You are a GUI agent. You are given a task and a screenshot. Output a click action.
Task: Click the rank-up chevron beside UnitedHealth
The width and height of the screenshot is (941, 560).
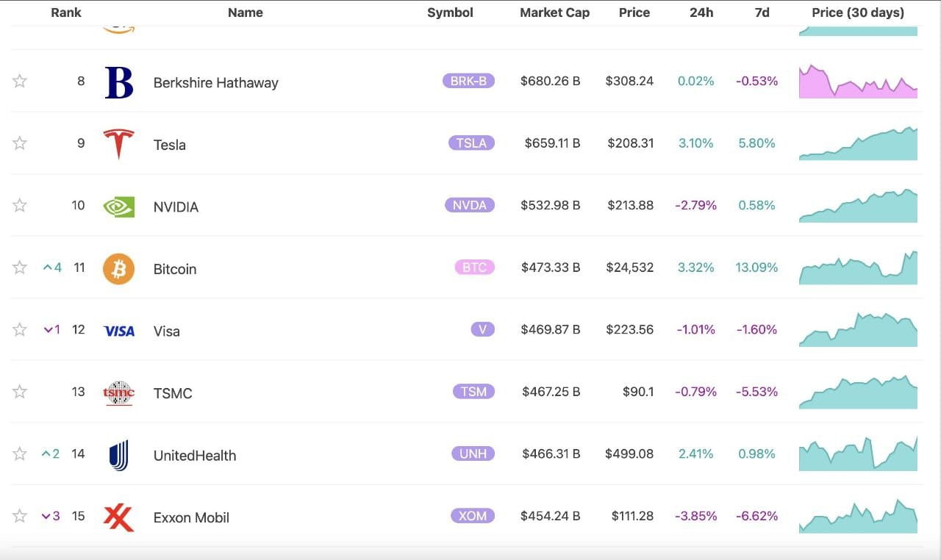(51, 453)
